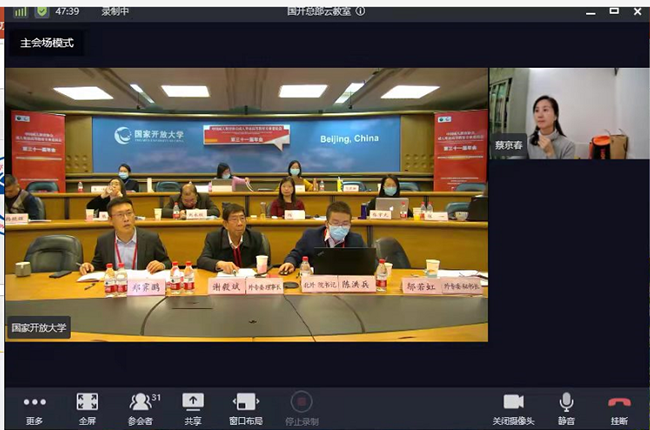Open the 更多 (More) options menu
Viewport: 650px width, 430px height.
coord(34,406)
